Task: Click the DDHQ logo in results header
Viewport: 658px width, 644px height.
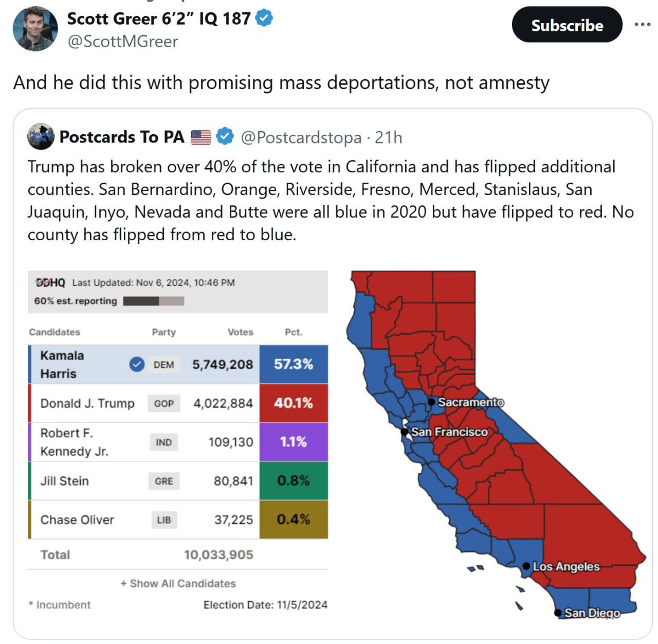Action: [x=50, y=282]
